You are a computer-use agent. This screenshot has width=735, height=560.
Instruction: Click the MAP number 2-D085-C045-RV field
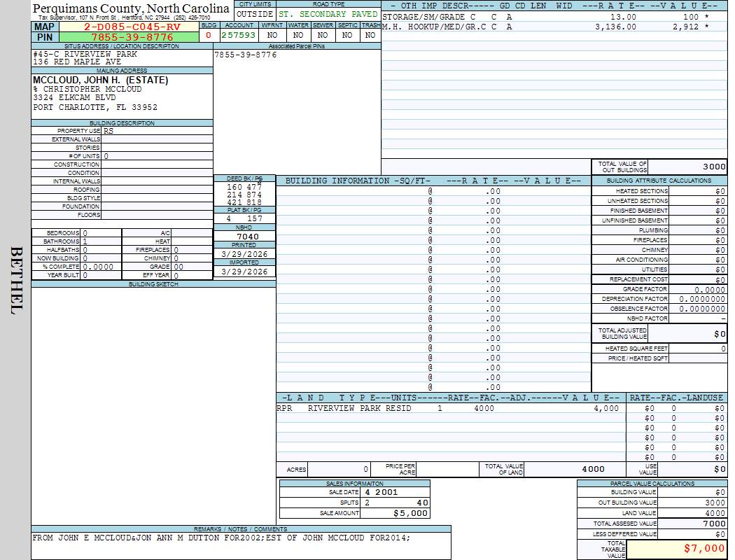pos(132,27)
